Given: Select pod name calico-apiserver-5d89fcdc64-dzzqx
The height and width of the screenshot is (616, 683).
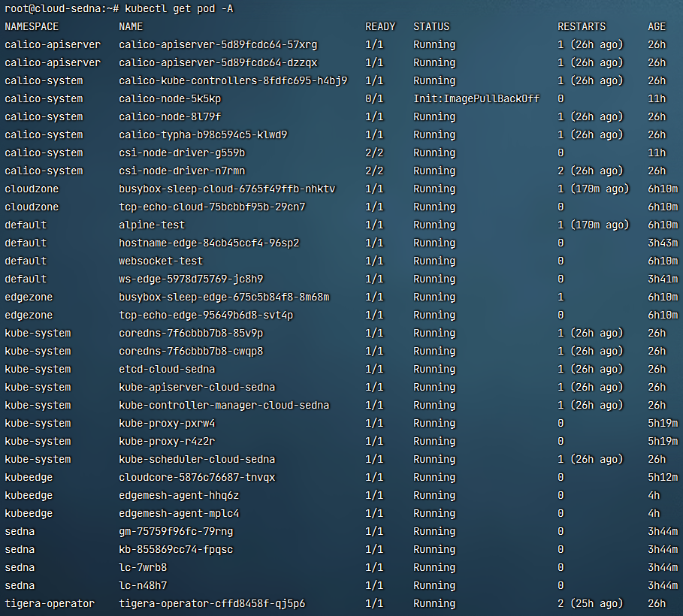Looking at the screenshot, I should click(x=218, y=63).
